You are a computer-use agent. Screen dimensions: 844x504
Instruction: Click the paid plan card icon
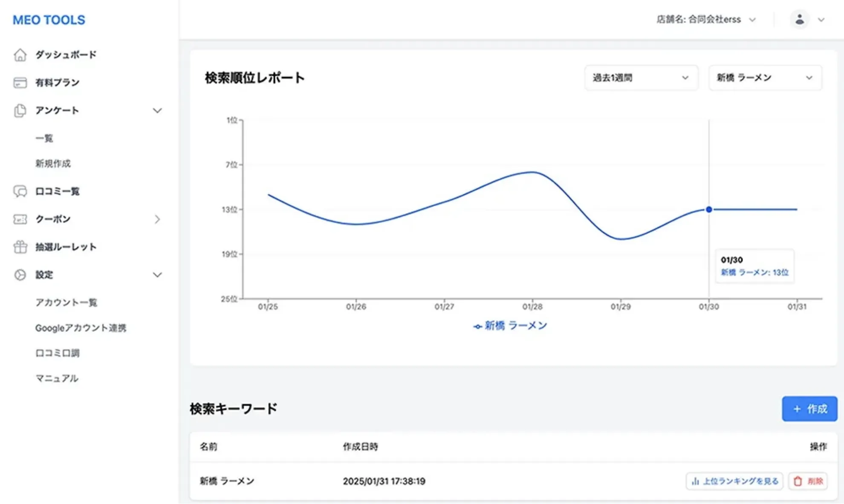point(20,83)
